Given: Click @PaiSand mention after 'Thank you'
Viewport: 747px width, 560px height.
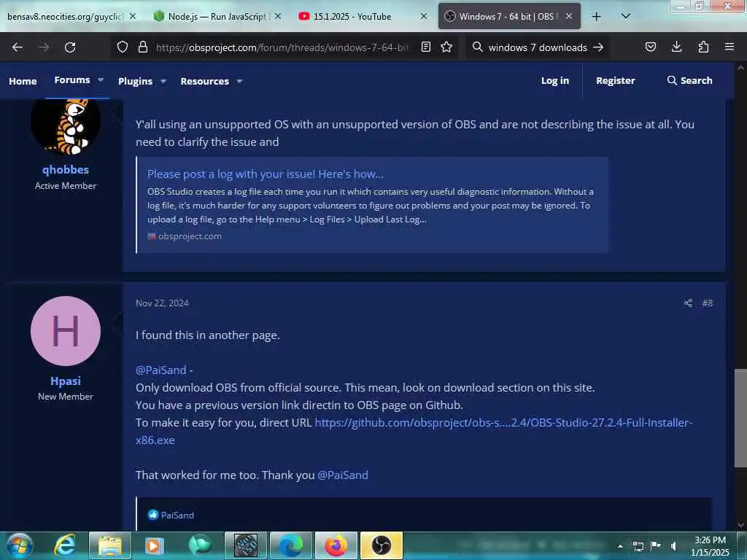Looking at the screenshot, I should [x=343, y=475].
